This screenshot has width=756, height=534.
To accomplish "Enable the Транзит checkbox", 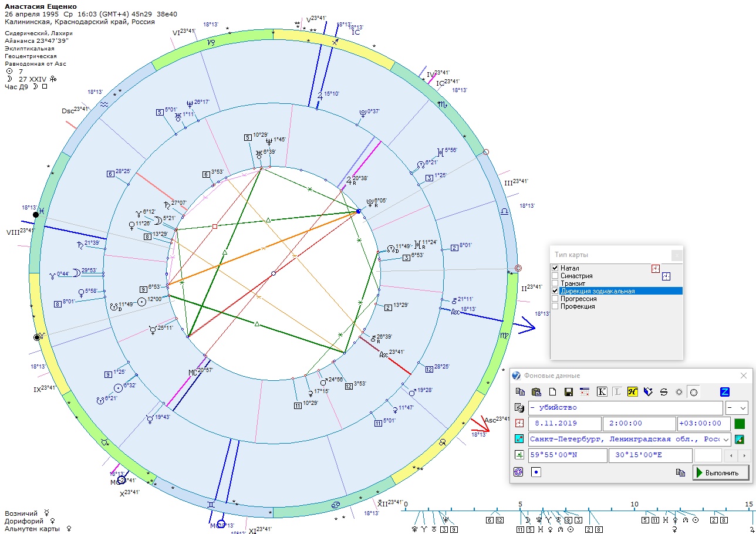I will 555,283.
